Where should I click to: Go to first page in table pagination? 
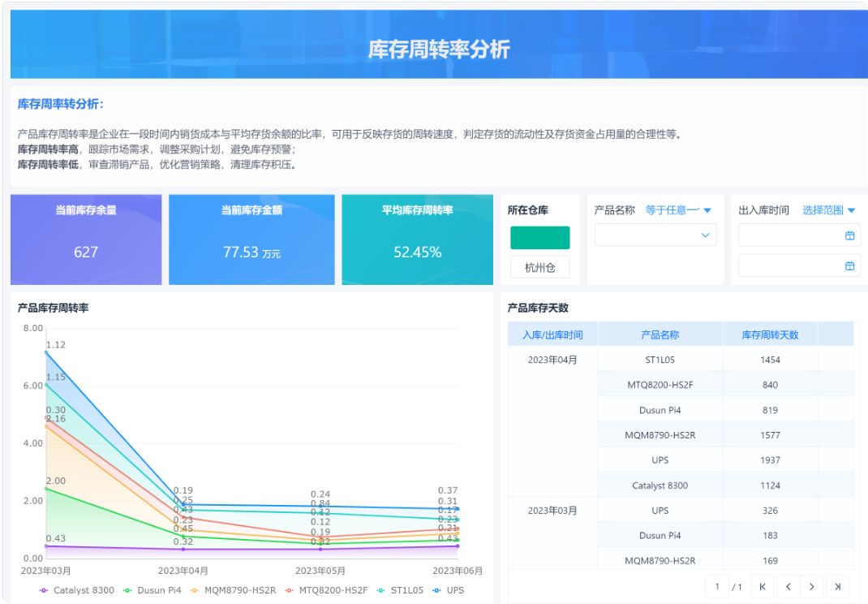(x=763, y=586)
